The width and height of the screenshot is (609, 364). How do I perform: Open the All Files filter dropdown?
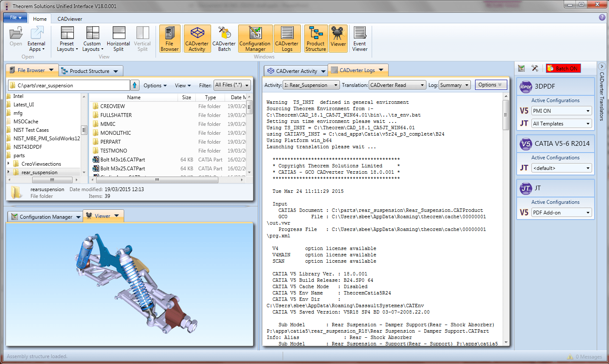tap(232, 85)
